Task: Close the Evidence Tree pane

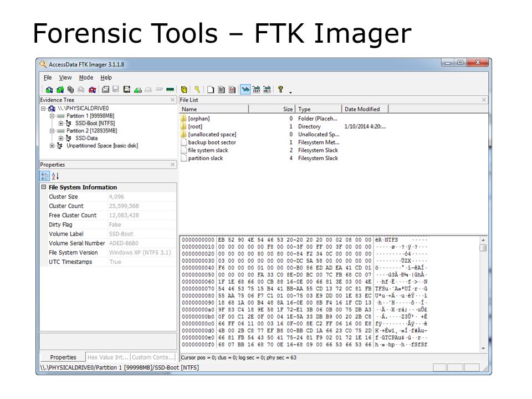Action: [x=173, y=100]
